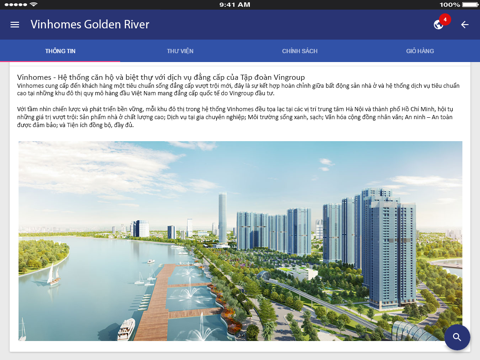Go back using the arrow icon
This screenshot has height=360, width=480.
point(465,25)
